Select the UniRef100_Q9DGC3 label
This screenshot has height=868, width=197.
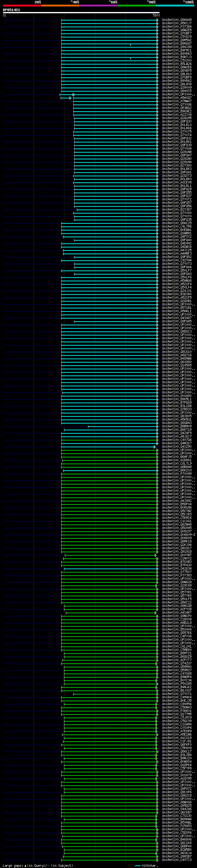(x=177, y=332)
